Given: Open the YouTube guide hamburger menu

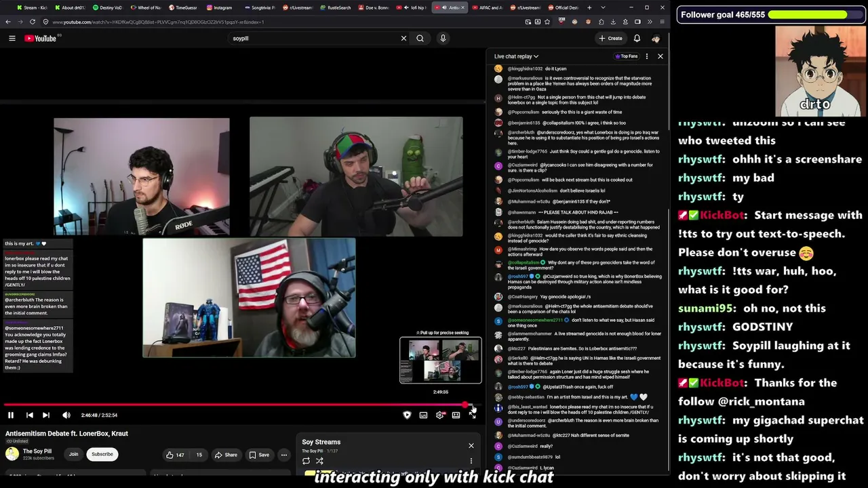Looking at the screenshot, I should pos(12,39).
